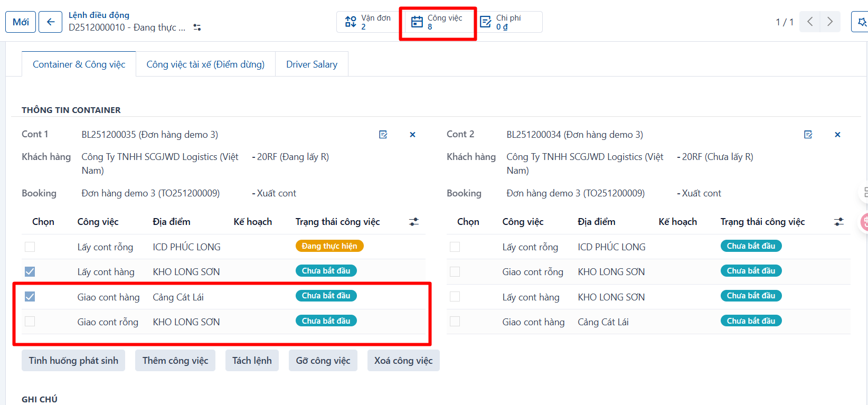Click the Mới button
868x405 pixels.
21,22
